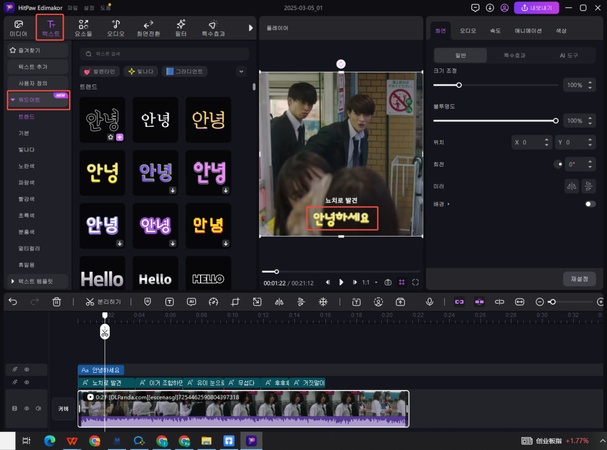Click the messages icon in title bar
607x450 pixels.
coord(475,8)
